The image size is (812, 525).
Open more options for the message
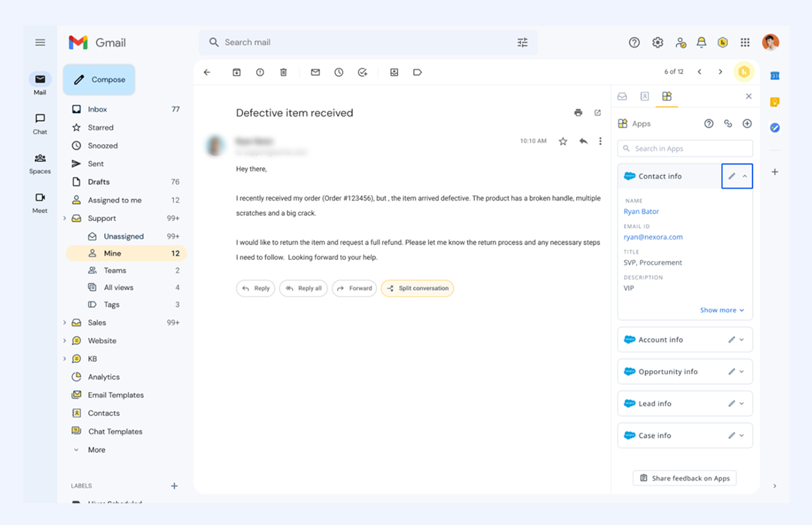coord(600,141)
